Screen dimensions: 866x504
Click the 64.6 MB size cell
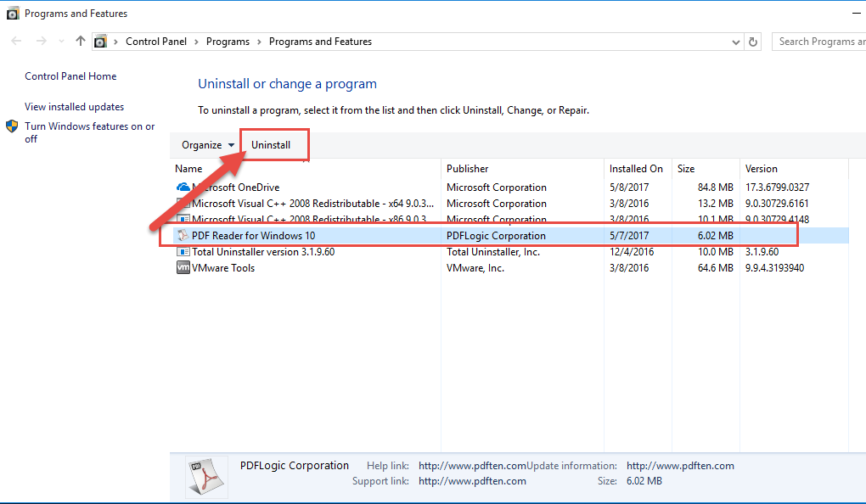coord(715,268)
